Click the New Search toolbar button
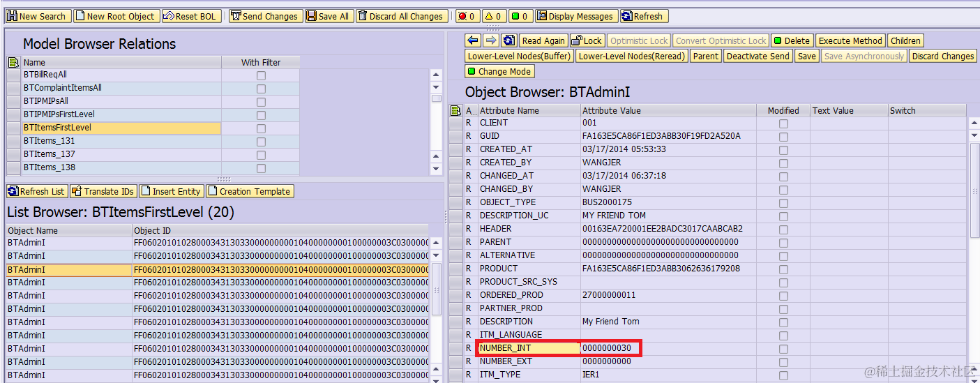980x383 pixels. [37, 16]
